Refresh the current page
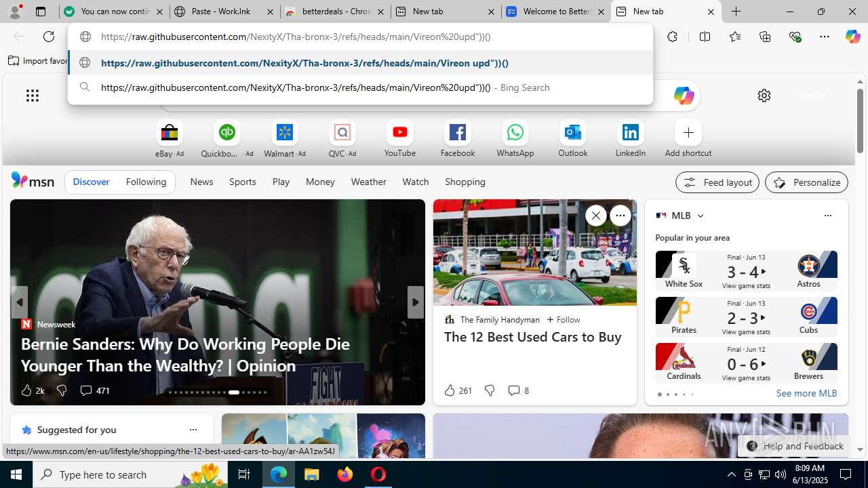 tap(49, 37)
